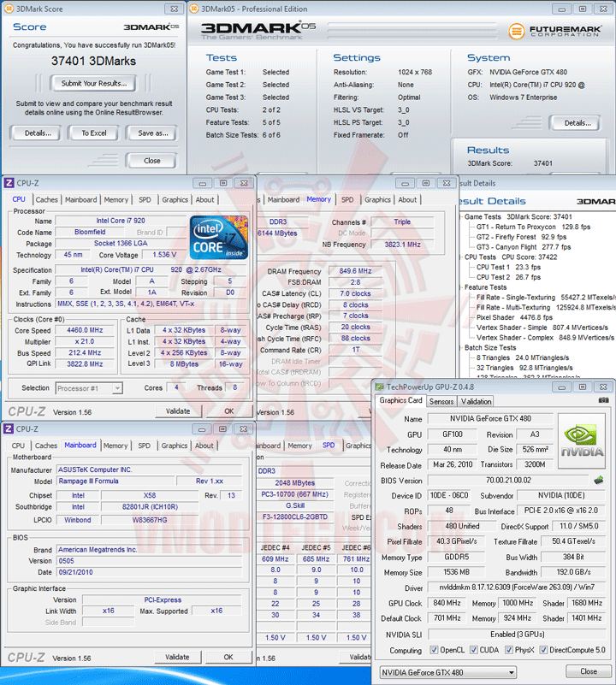Select Graphics tab in CPU-Z Mainboard window
Image resolution: width=616 pixels, height=685 pixels.
click(174, 446)
